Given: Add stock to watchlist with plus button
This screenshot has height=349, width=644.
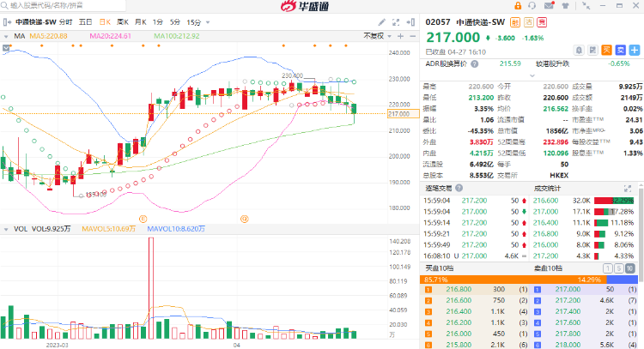Looking at the screenshot, I should click(635, 50).
